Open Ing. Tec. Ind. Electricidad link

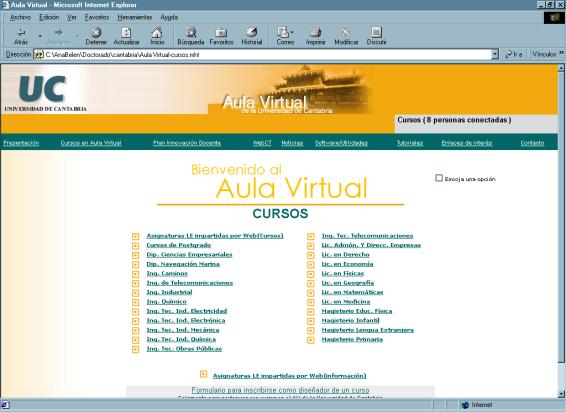point(187,311)
